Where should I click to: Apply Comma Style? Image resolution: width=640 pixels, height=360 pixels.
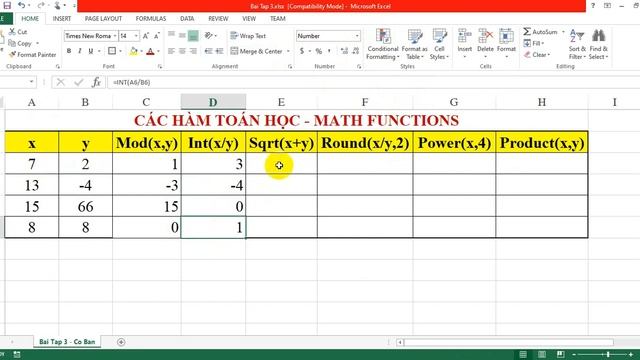pyautogui.click(x=329, y=51)
